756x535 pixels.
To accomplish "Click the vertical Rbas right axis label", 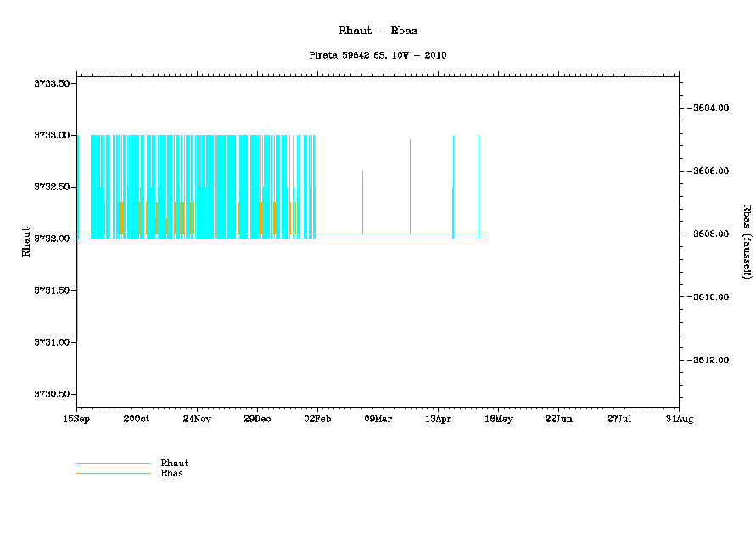I will click(x=747, y=242).
